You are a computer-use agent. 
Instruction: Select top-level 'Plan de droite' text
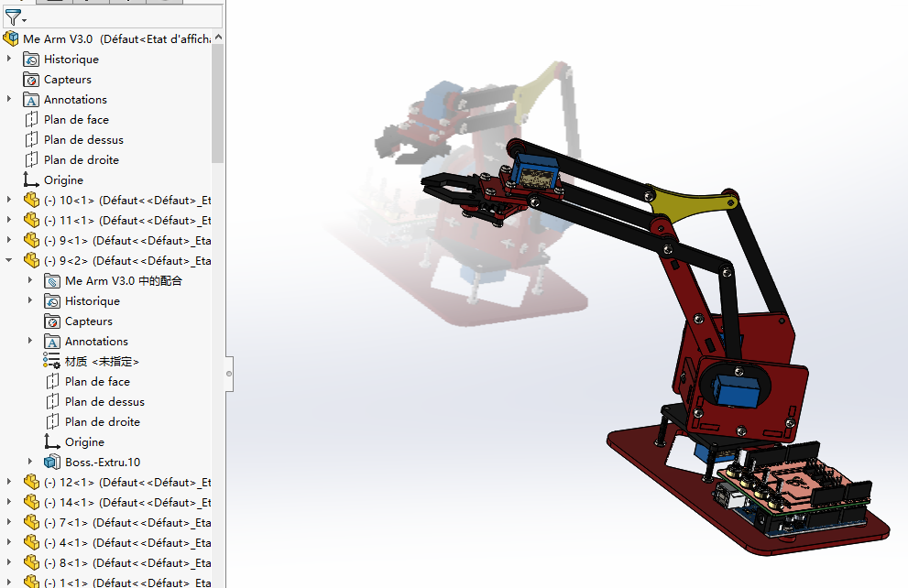click(82, 159)
